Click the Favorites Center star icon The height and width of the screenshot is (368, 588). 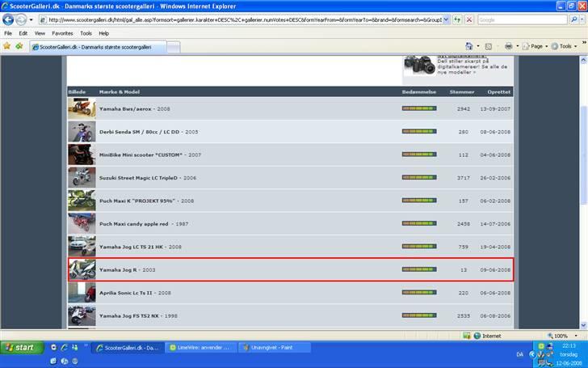7,47
